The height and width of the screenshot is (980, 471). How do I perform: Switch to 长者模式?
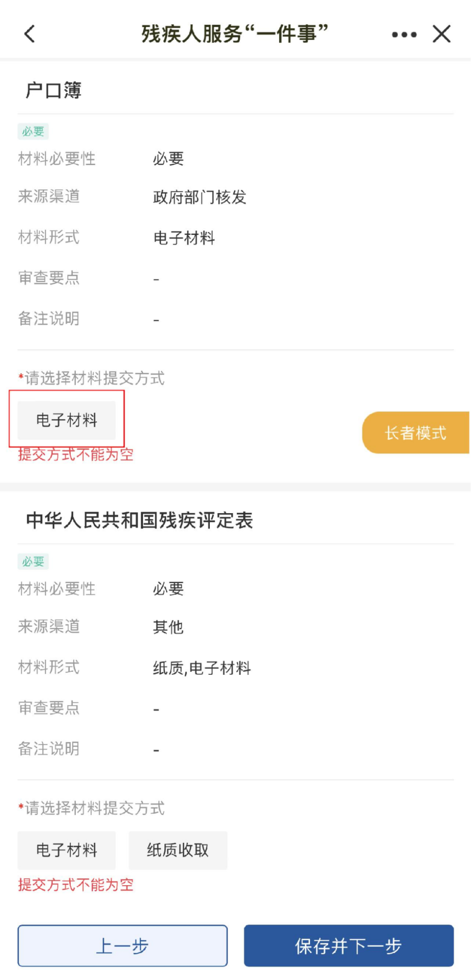click(x=415, y=433)
